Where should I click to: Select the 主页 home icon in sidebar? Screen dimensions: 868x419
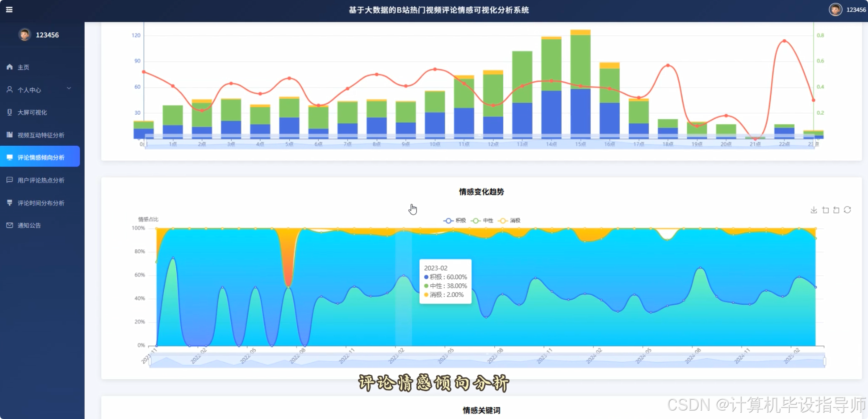pos(9,67)
